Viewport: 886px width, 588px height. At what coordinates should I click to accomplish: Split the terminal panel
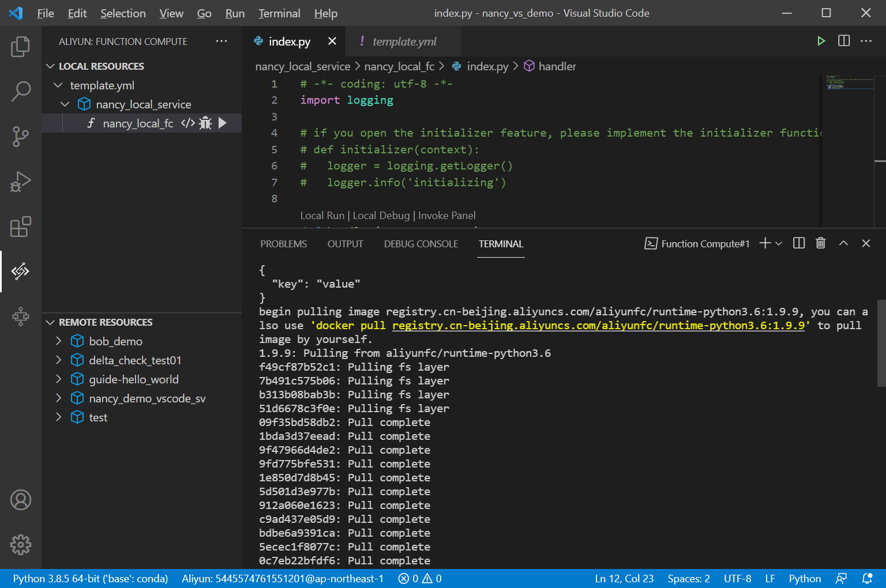[x=799, y=243]
